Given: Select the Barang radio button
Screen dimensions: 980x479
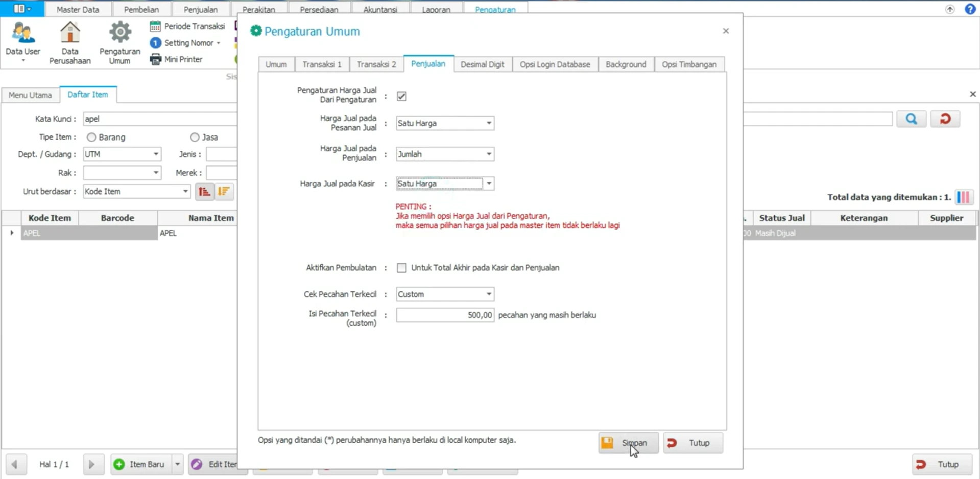Looking at the screenshot, I should click(x=91, y=137).
